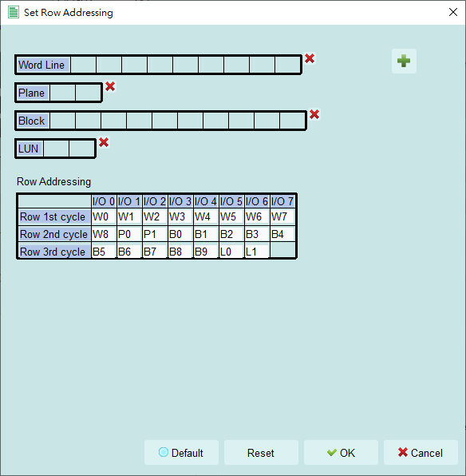Click the B8 cell
466x476 pixels.
point(180,252)
